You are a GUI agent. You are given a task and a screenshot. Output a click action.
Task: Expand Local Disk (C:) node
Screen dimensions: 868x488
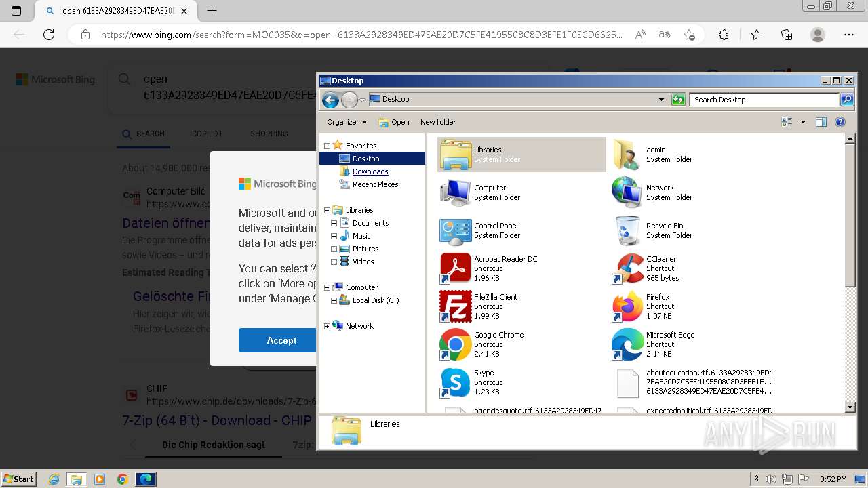[334, 300]
